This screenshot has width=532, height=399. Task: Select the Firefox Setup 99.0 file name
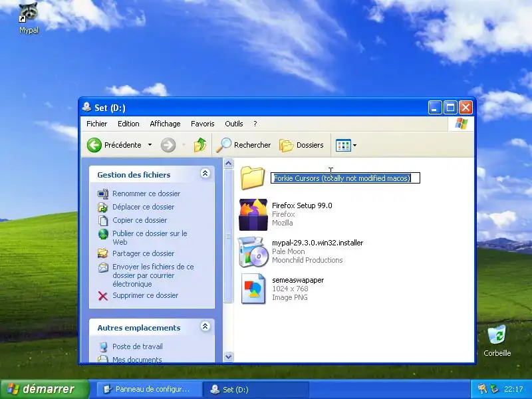pyautogui.click(x=302, y=205)
